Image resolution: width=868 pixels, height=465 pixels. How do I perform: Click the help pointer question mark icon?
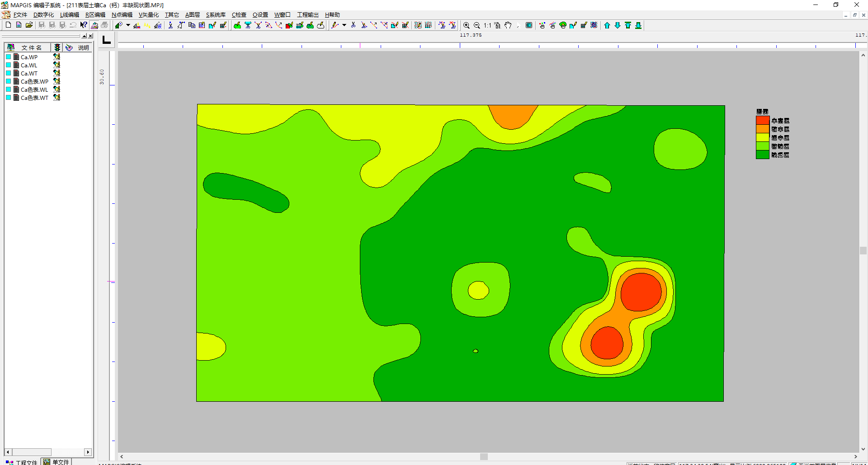pyautogui.click(x=84, y=25)
